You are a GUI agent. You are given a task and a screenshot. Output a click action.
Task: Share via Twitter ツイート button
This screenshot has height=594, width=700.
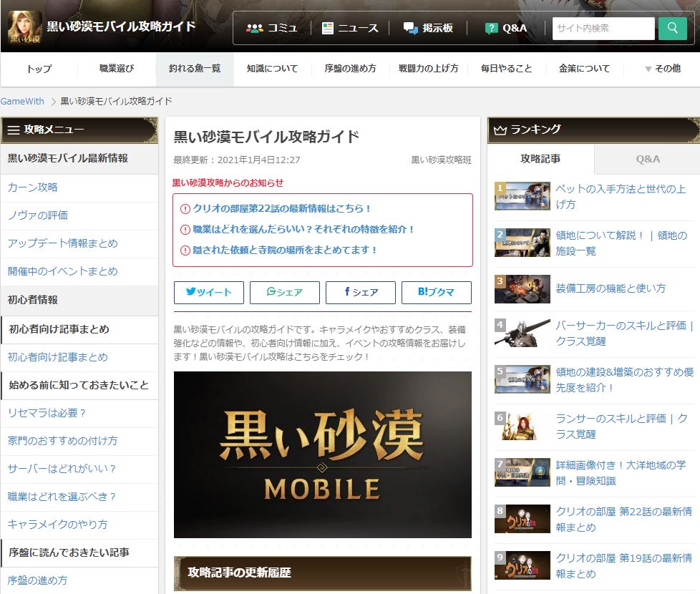[x=209, y=292]
